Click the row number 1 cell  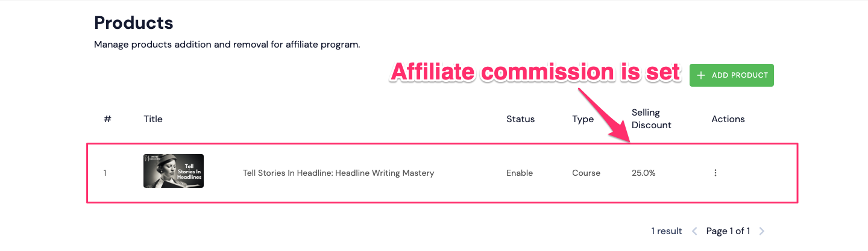point(105,173)
